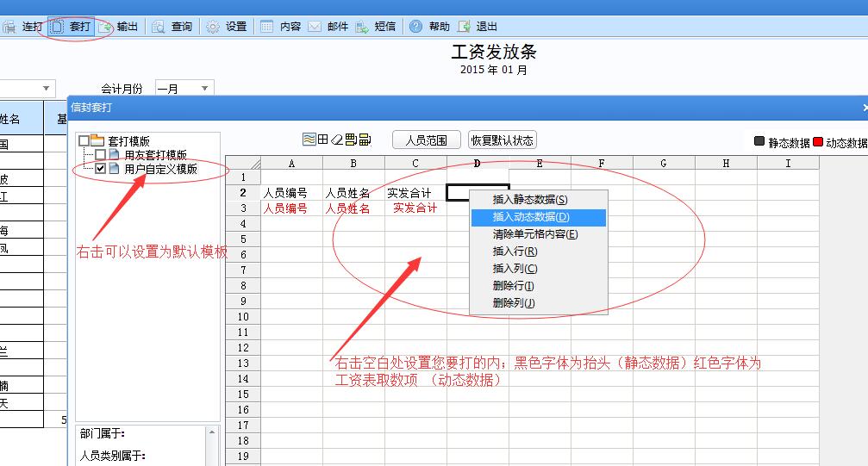The image size is (868, 466).
Task: Click the 退出 exit button
Action: click(465, 27)
